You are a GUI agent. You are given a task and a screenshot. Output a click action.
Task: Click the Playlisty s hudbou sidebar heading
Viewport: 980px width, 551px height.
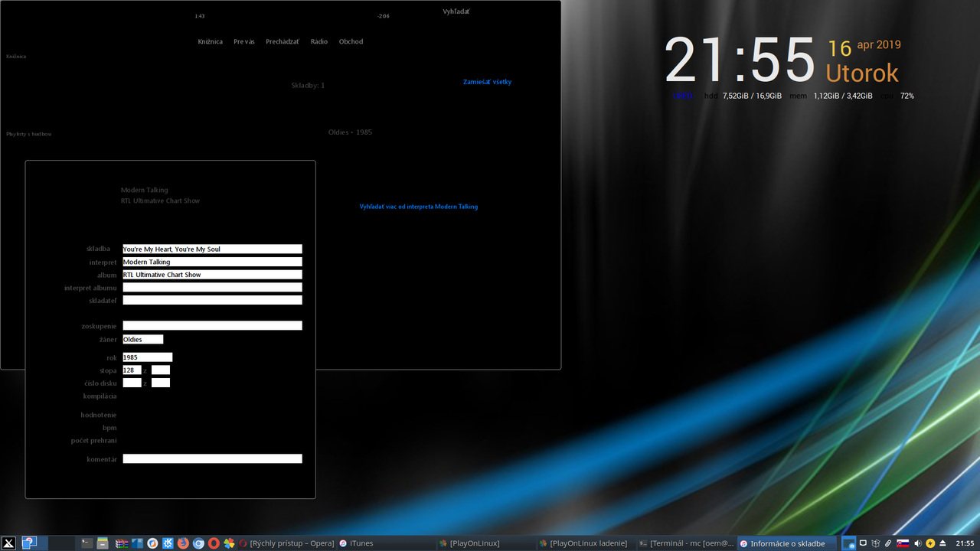pyautogui.click(x=29, y=134)
